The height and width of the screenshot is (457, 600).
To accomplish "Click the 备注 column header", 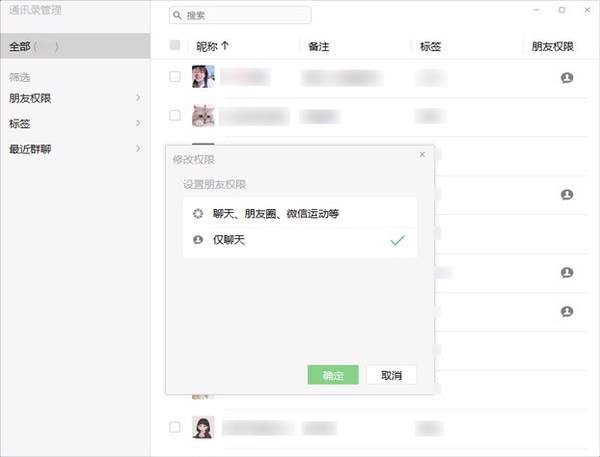I will point(319,47).
